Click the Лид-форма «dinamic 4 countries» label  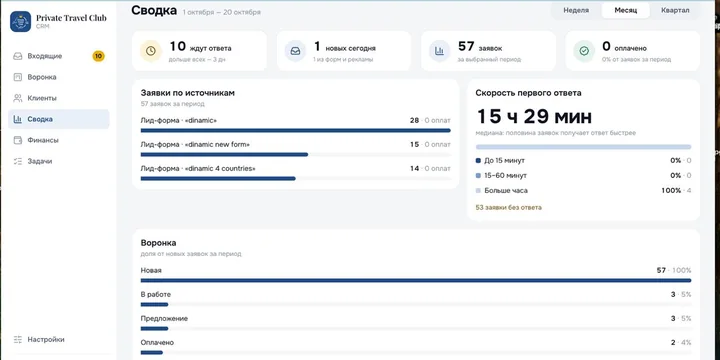pyautogui.click(x=198, y=169)
